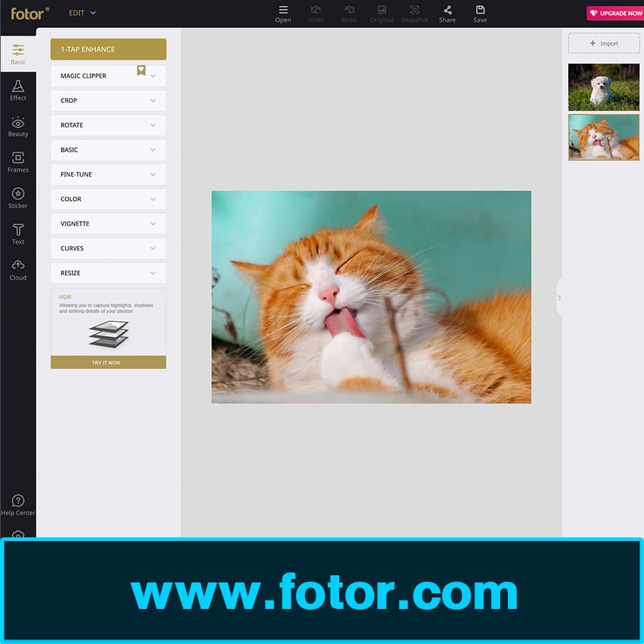Expand the Crop section
Image resolution: width=644 pixels, height=644 pixels.
click(109, 101)
